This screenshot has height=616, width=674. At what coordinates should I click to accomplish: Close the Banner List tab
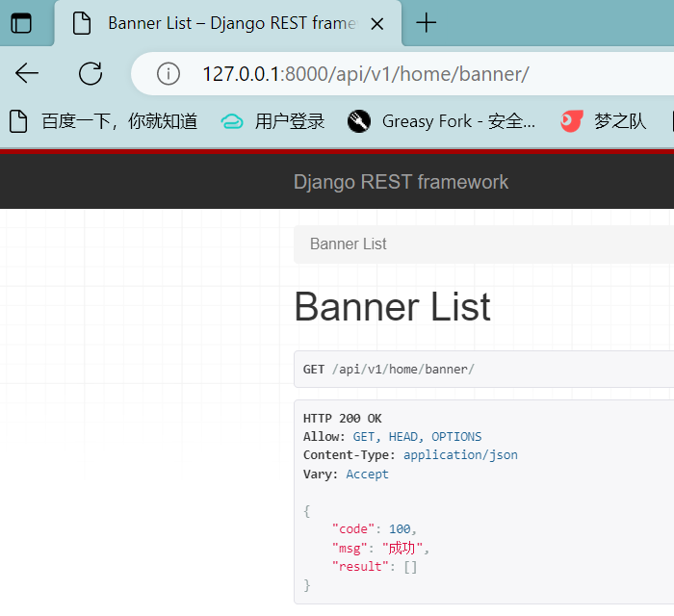click(x=377, y=24)
